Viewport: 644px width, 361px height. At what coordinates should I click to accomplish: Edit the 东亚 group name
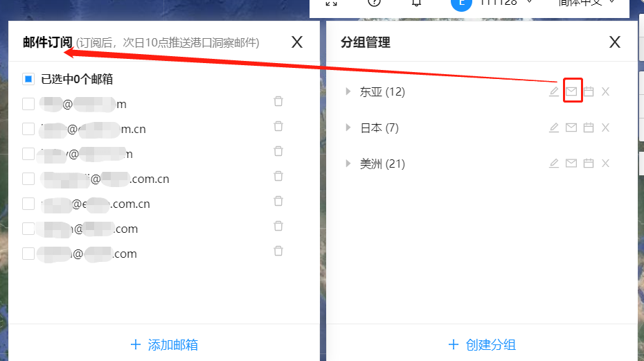[x=554, y=91]
